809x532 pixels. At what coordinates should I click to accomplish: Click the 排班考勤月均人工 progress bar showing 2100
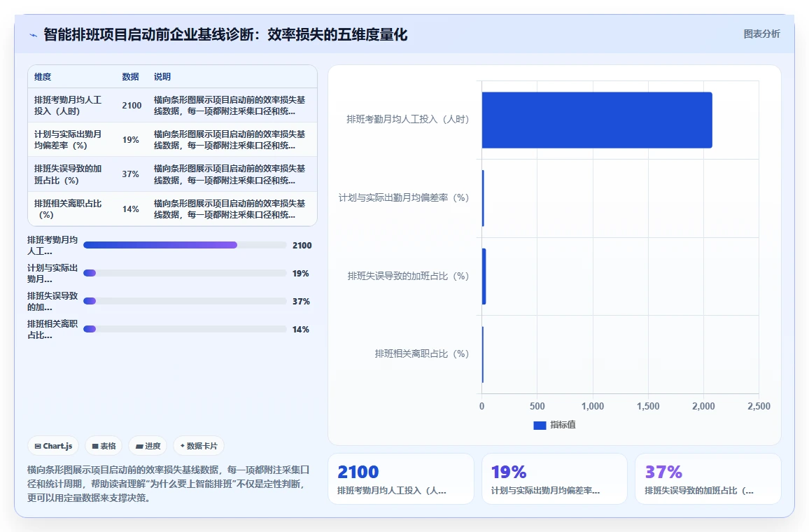point(185,245)
